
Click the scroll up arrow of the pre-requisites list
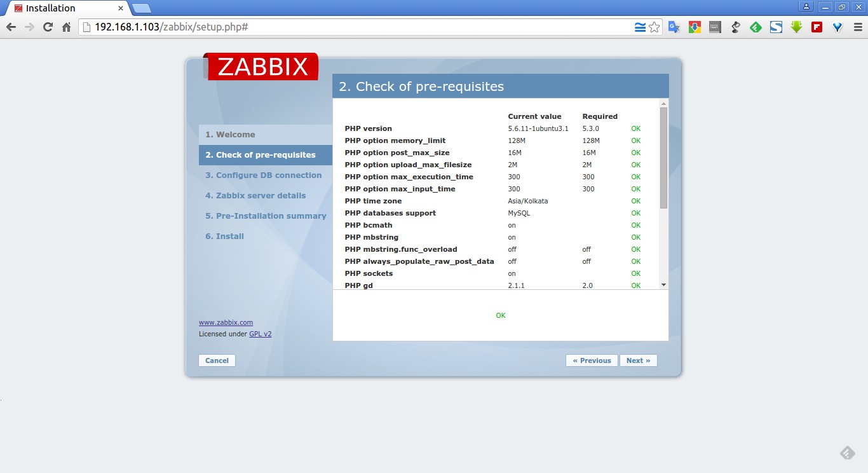pos(663,103)
